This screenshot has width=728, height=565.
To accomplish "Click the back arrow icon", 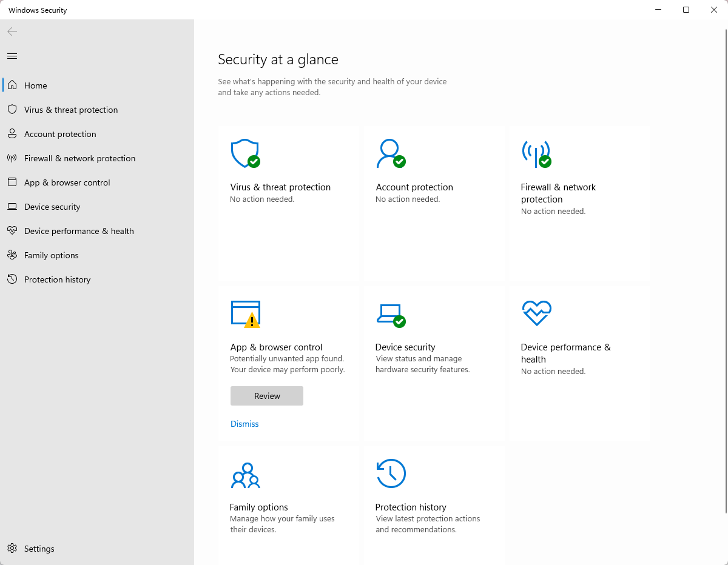I will (12, 32).
